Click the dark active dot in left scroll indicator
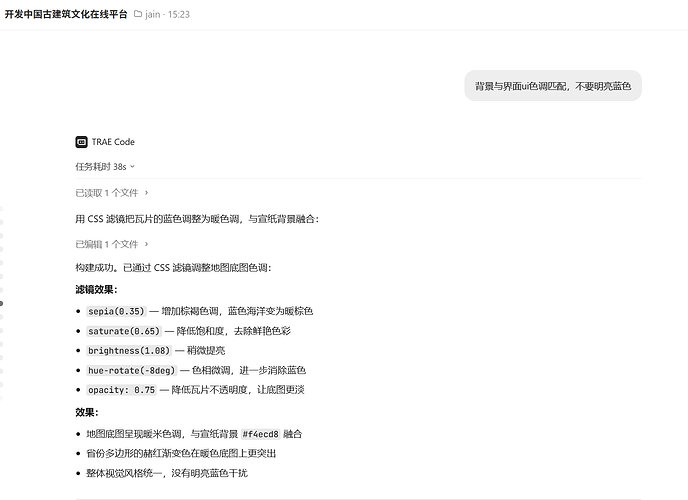This screenshot has width=688, height=500. click(x=1, y=304)
